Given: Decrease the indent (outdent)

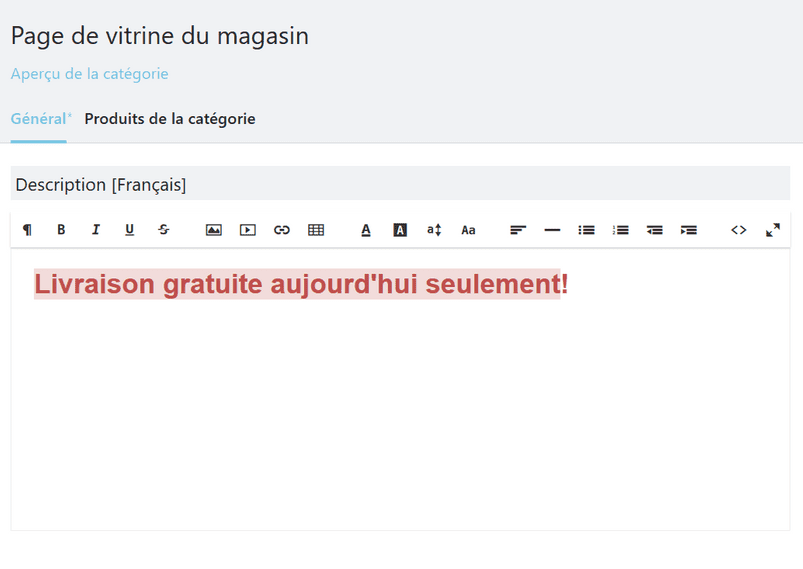Looking at the screenshot, I should click(654, 230).
